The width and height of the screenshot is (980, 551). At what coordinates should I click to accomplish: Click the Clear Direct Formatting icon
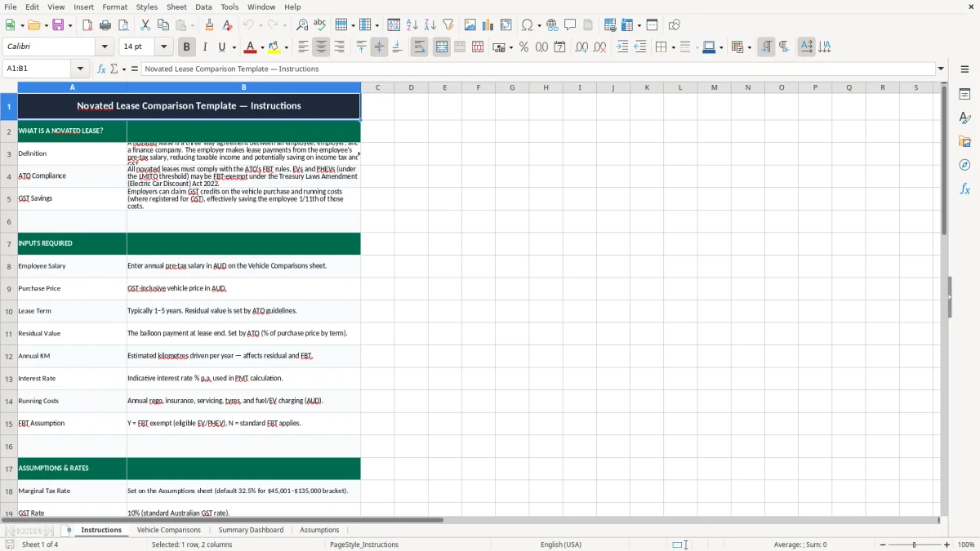[228, 25]
